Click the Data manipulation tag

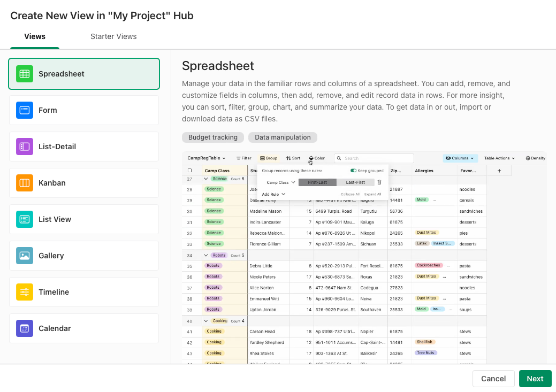283,137
